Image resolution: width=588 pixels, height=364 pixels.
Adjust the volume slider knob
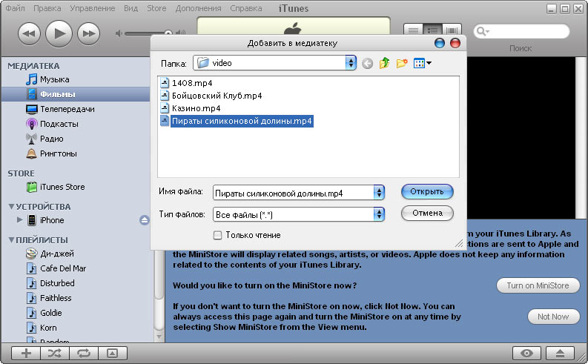click(x=168, y=33)
